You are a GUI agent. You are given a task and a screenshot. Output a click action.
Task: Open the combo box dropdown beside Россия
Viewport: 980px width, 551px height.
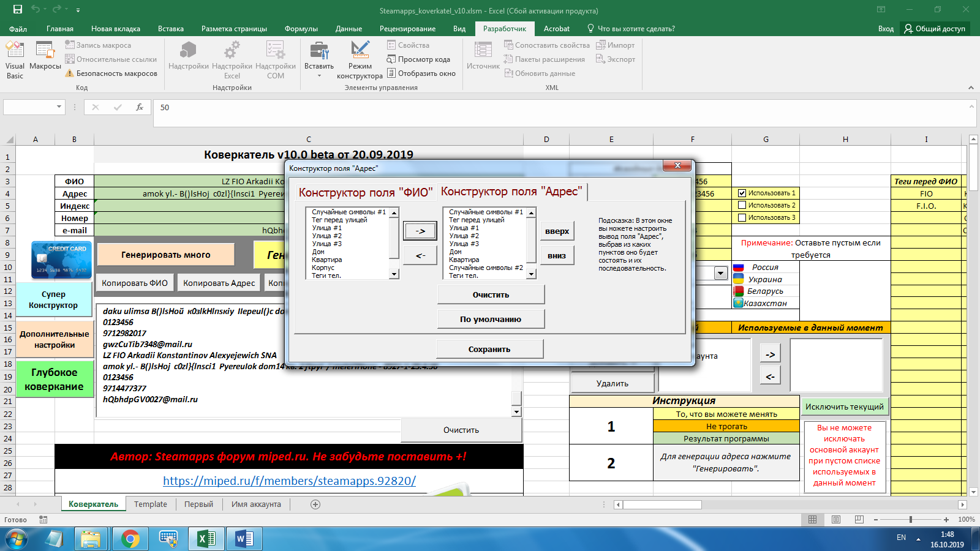(721, 273)
